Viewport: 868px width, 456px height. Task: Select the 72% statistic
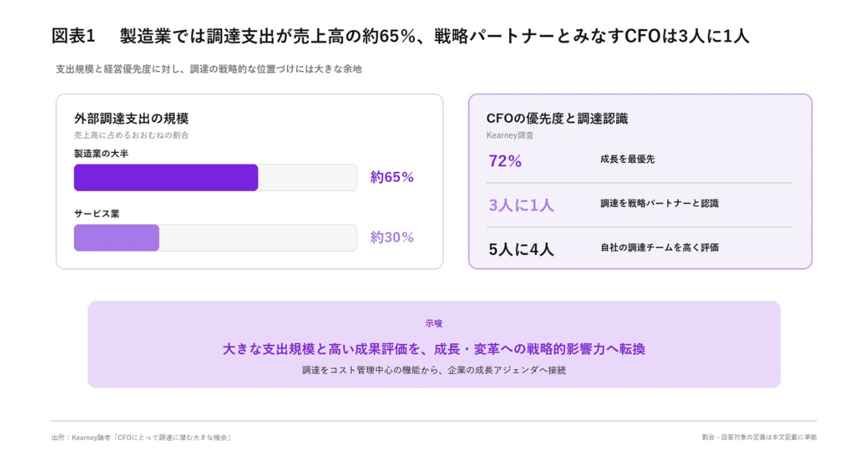click(506, 161)
